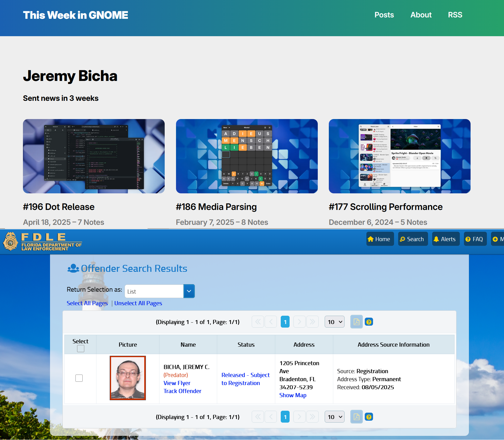Click February 7, 2025 – 8 Notes date line
This screenshot has width=504, height=440.
click(x=222, y=222)
